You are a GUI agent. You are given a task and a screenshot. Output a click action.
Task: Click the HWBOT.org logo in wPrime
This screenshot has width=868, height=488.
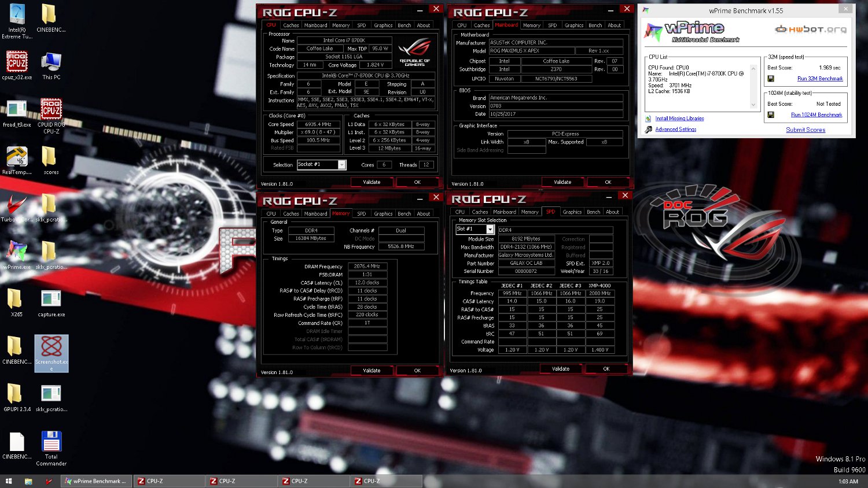tap(811, 29)
